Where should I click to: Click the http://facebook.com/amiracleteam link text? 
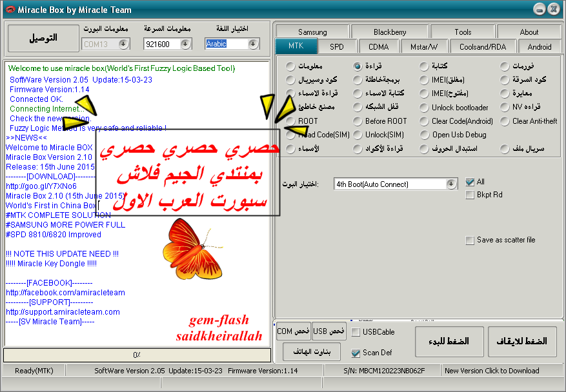point(65,293)
